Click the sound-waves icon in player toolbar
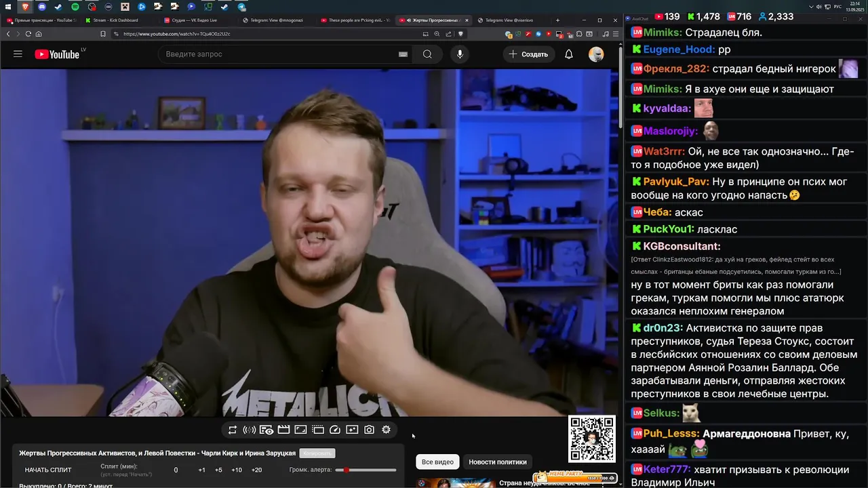The width and height of the screenshot is (868, 488). point(249,430)
